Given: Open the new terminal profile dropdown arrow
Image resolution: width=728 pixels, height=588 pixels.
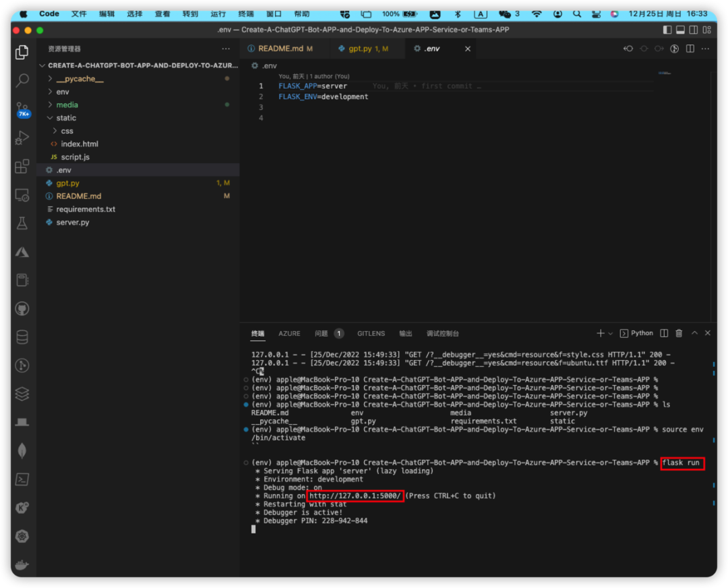Looking at the screenshot, I should click(x=611, y=334).
